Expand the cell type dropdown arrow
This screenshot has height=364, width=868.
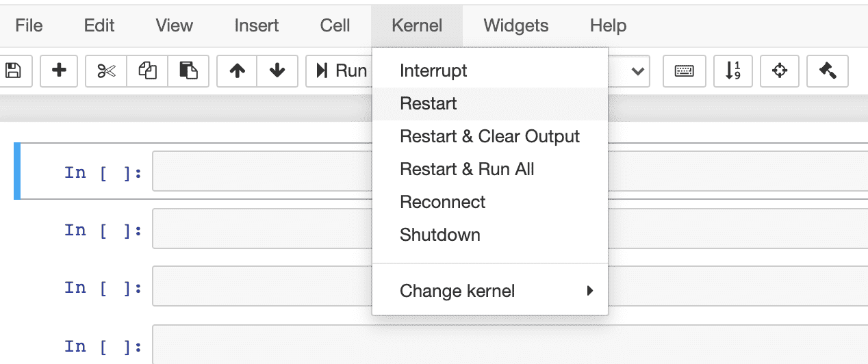tap(638, 70)
